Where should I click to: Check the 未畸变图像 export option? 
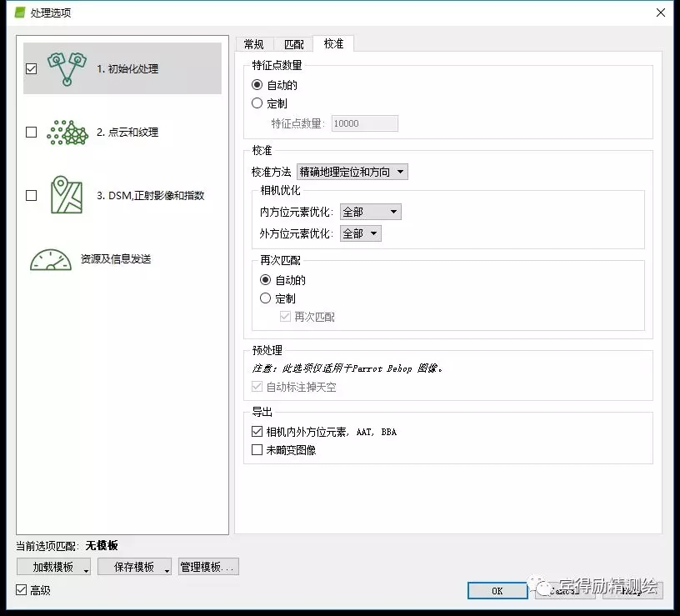[257, 450]
